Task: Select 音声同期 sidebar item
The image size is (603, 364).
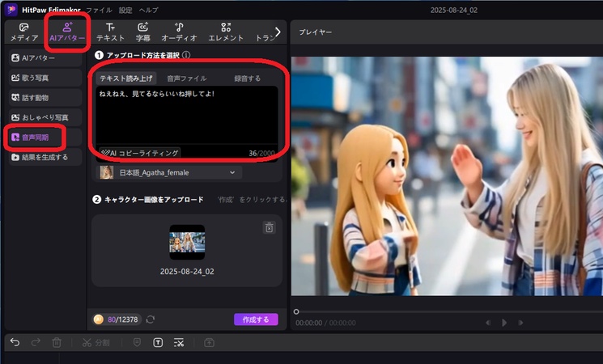Action: pyautogui.click(x=45, y=138)
